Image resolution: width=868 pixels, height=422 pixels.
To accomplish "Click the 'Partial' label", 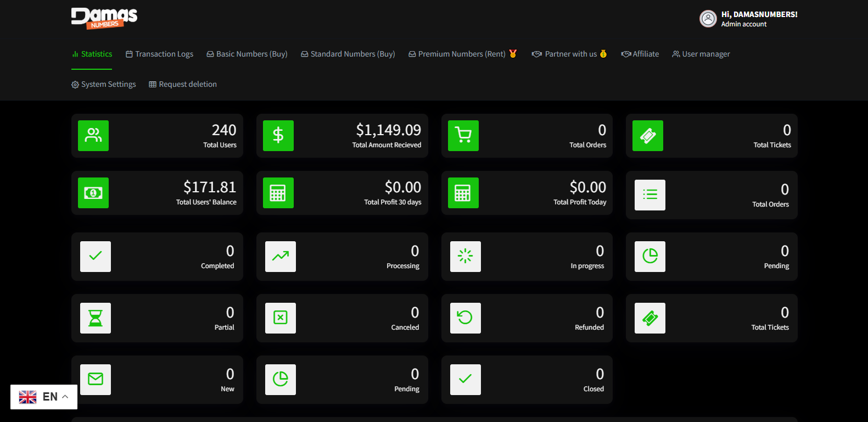I will pos(224,327).
